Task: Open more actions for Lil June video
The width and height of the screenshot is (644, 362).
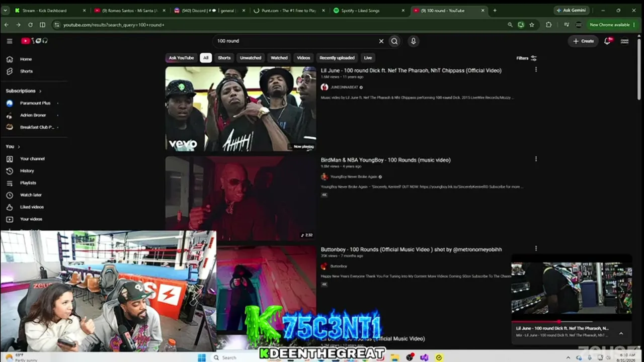Action: [x=536, y=70]
